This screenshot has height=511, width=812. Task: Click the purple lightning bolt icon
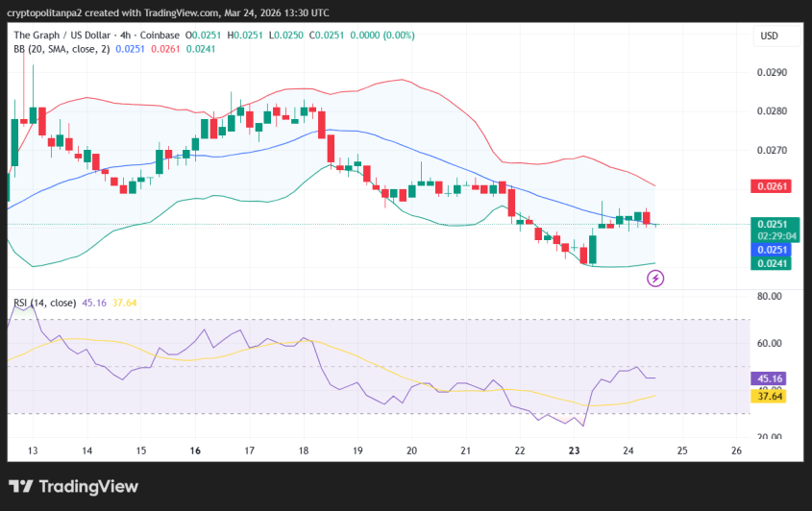click(x=655, y=279)
